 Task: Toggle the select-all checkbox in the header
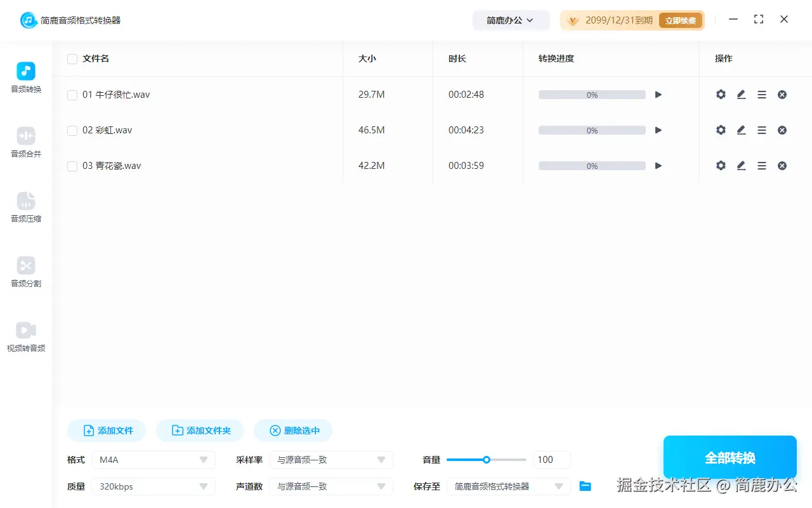(72, 58)
